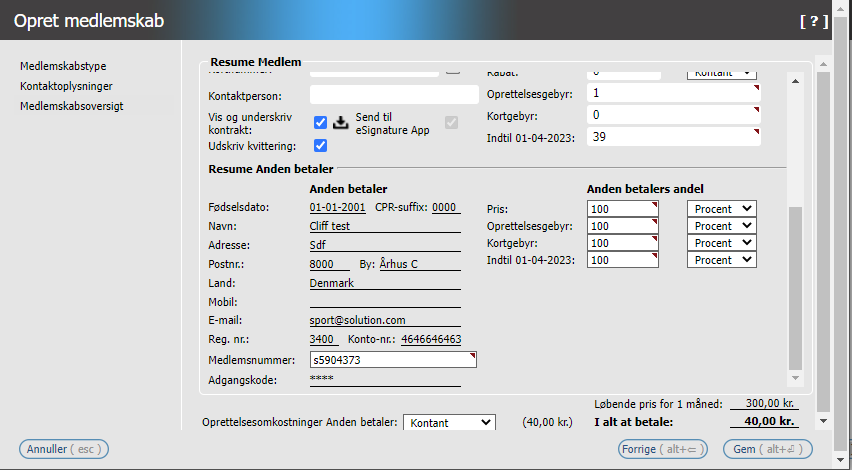Click Anden betalers Pris field with value 100
Screen dimensions: 852x470
click(x=623, y=209)
